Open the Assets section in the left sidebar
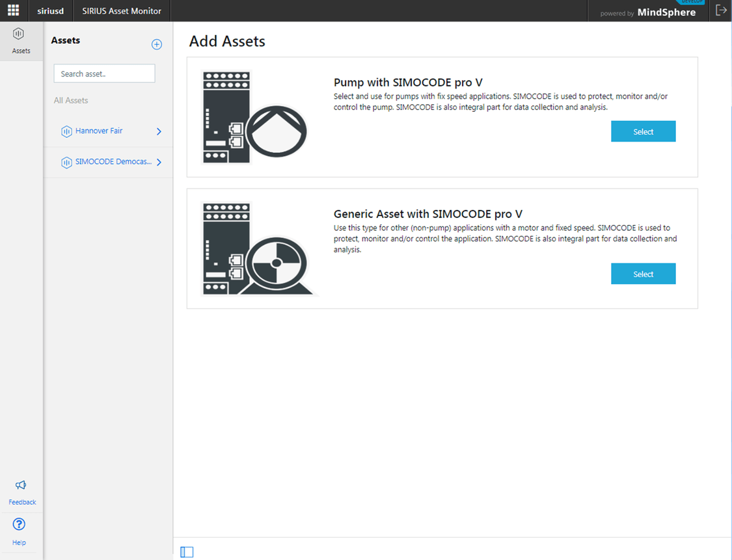This screenshot has height=560, width=732. (x=21, y=41)
